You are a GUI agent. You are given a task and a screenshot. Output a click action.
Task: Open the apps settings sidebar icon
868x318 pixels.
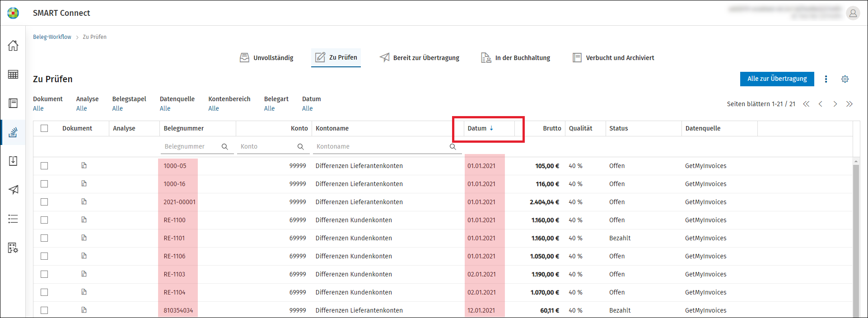click(x=13, y=248)
